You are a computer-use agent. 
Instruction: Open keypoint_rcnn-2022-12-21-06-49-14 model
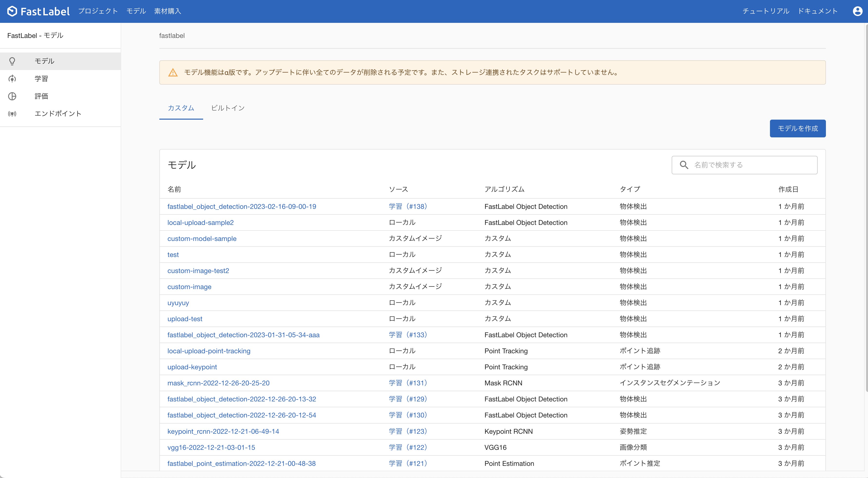[223, 432]
